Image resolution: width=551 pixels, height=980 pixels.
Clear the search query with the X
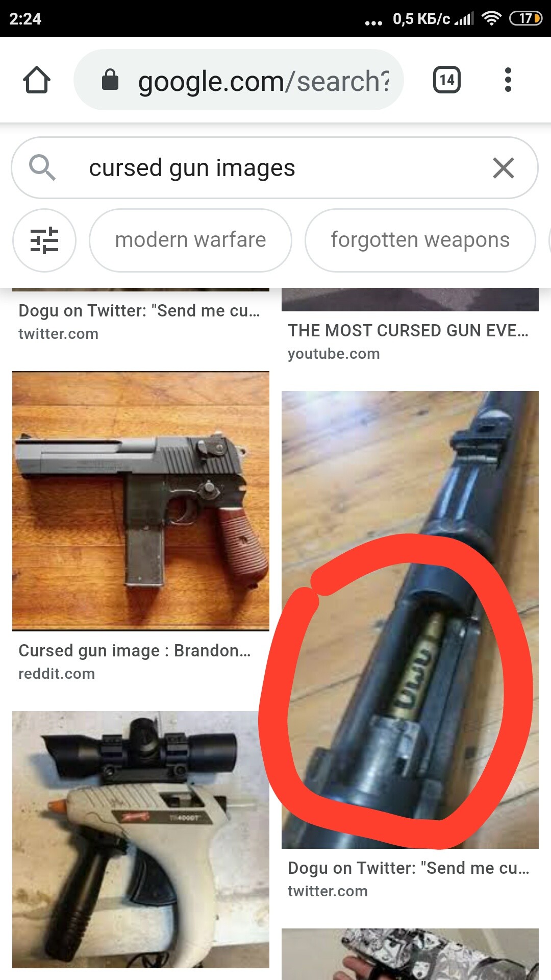[504, 168]
